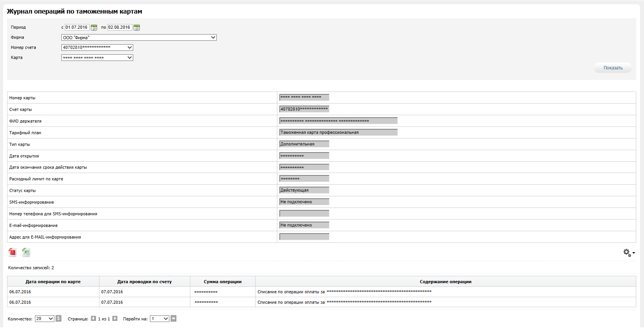This screenshot has width=644, height=334.
Task: Jump to selected page arrow
Action: click(x=174, y=318)
